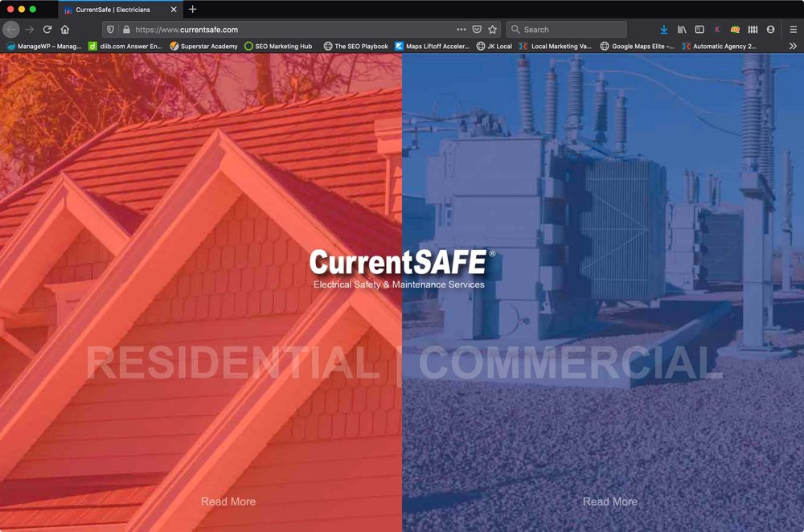Open the Maps Liftoff Accelerator bookmark

pyautogui.click(x=433, y=46)
